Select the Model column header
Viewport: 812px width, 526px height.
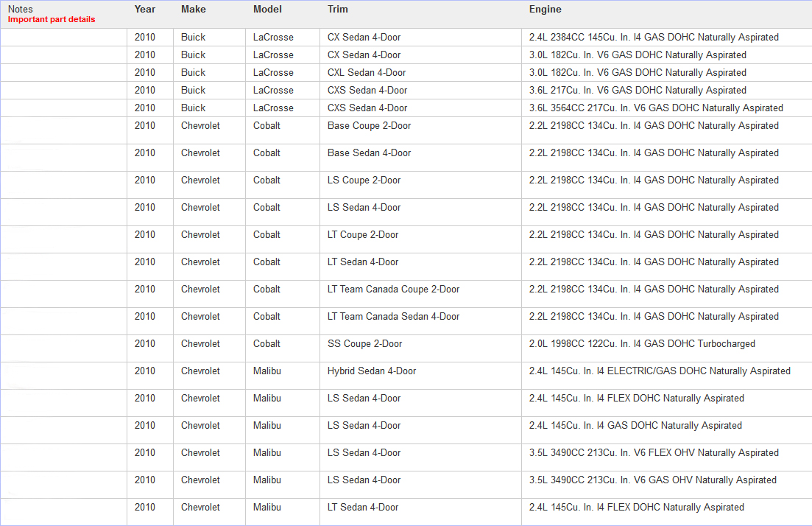click(267, 10)
